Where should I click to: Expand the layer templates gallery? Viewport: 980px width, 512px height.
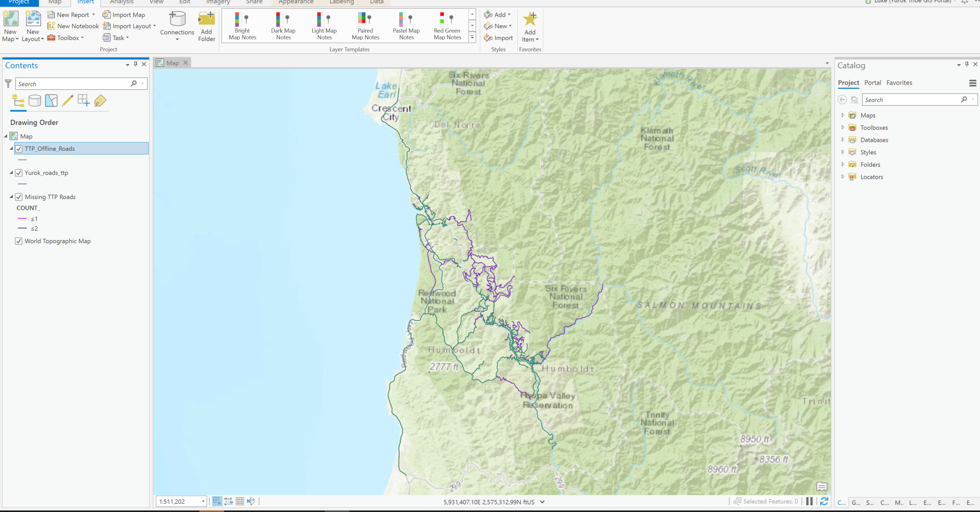coord(472,37)
